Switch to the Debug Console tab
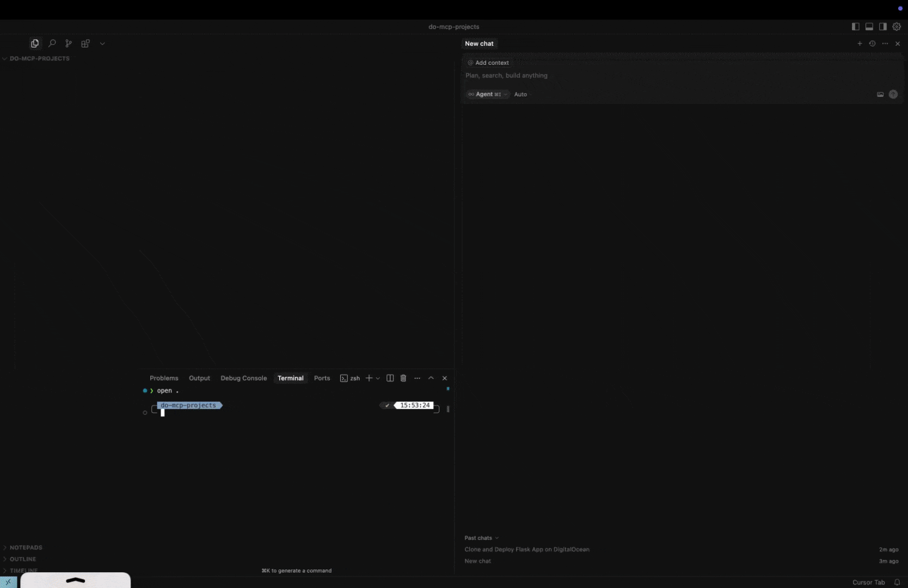 243,378
